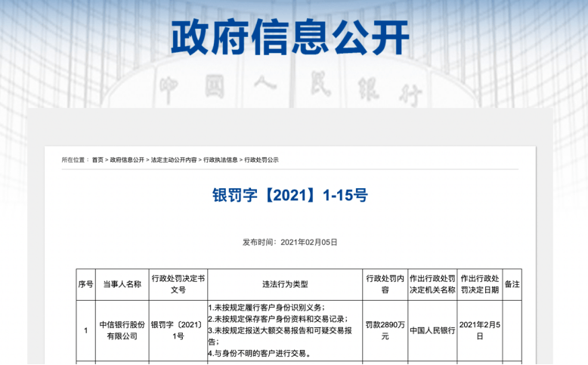Image resolution: width=588 pixels, height=365 pixels.
Task: Select the penalty cell 罚款2890万元
Action: (385, 330)
